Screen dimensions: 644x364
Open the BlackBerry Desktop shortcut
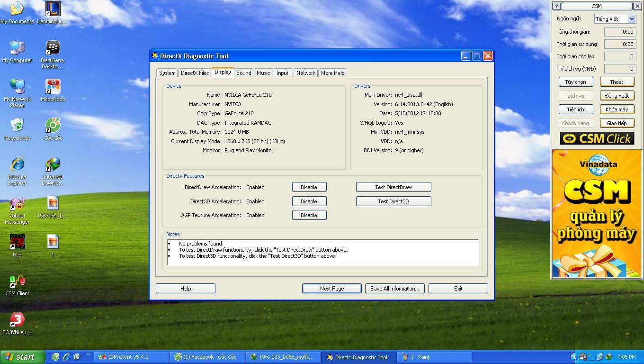click(x=53, y=48)
